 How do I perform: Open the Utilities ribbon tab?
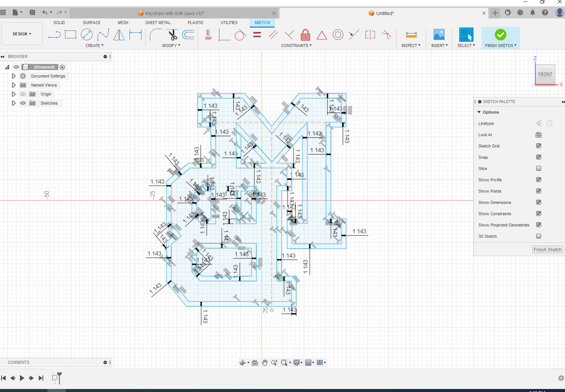coord(229,23)
